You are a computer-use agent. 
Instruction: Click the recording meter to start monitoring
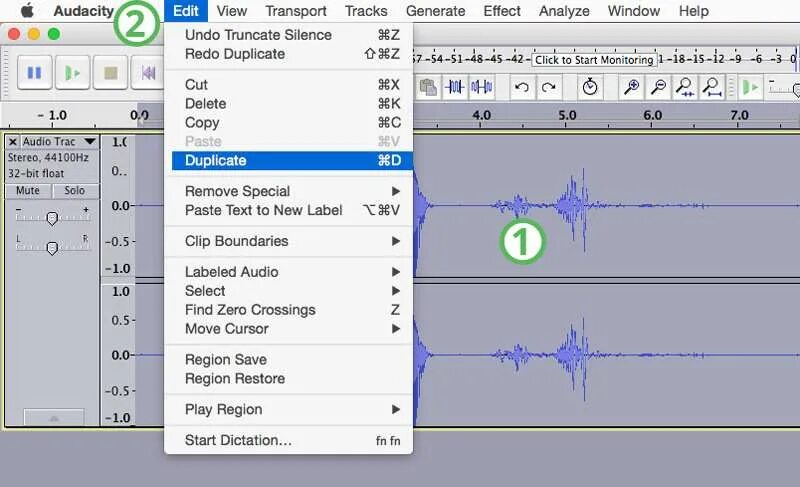(594, 60)
